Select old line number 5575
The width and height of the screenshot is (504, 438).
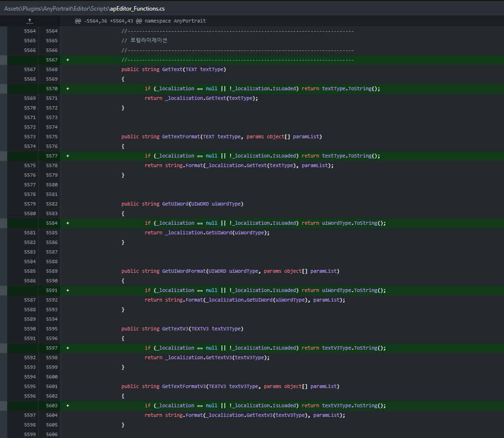(30, 166)
